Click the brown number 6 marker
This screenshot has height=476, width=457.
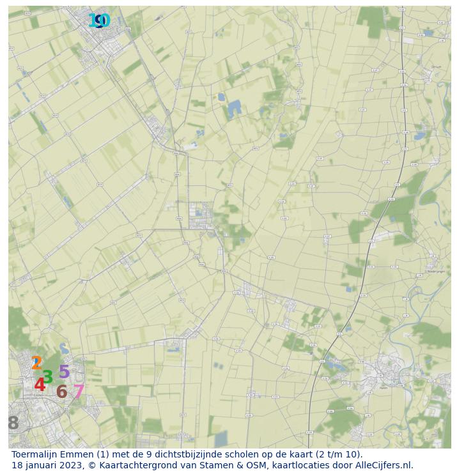click(x=61, y=392)
